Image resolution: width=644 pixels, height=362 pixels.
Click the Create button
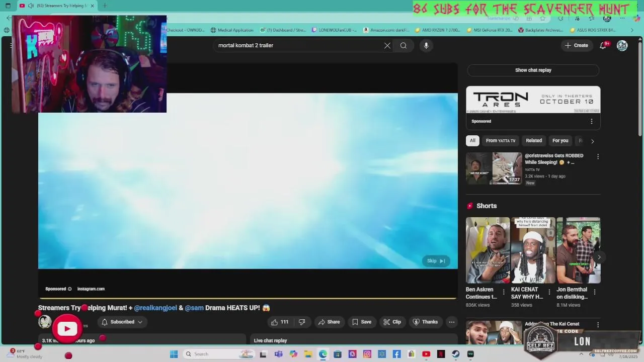click(x=576, y=46)
